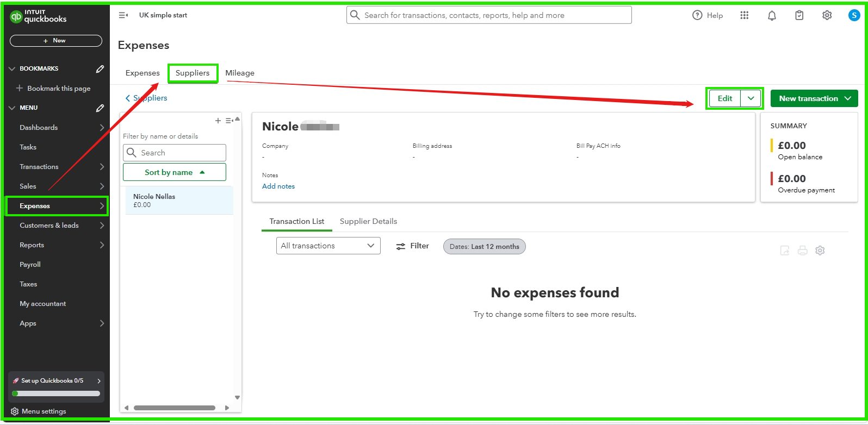The width and height of the screenshot is (868, 425).
Task: Switch to the Expenses tab
Action: (x=142, y=73)
